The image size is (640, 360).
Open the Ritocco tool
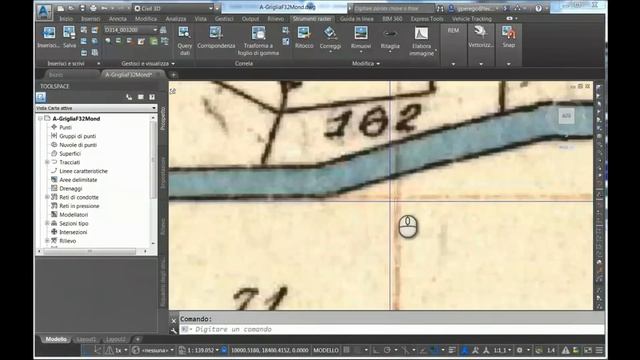pos(304,38)
